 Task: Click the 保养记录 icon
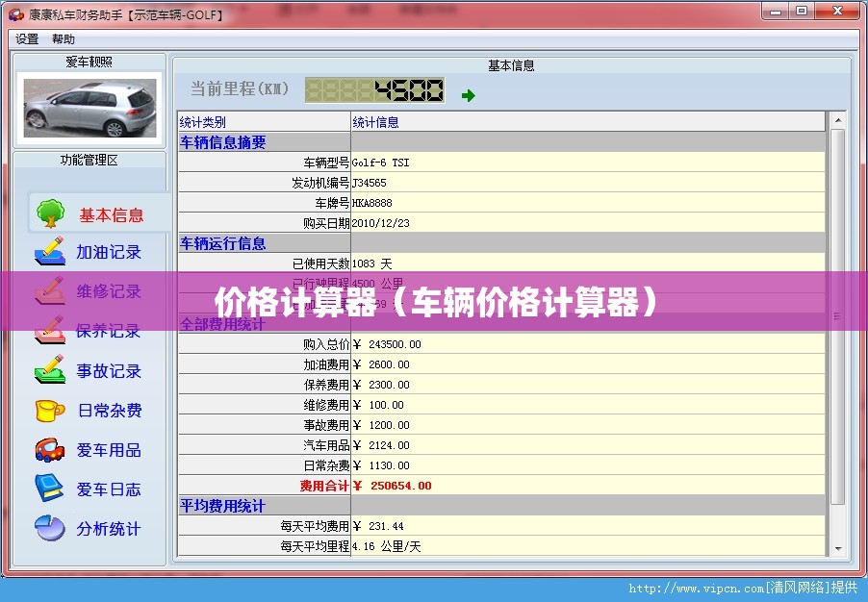tap(50, 330)
